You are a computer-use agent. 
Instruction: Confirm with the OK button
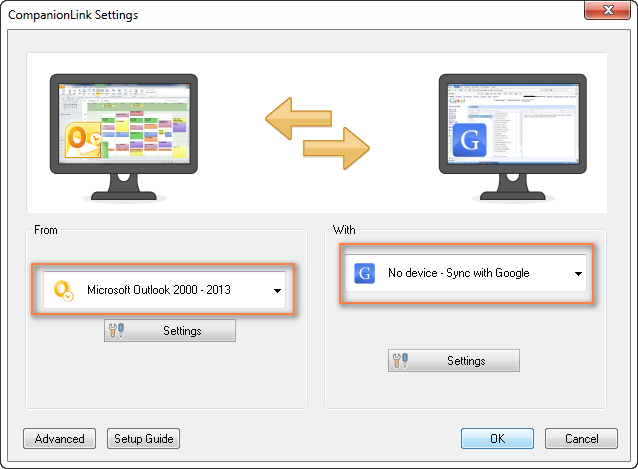[497, 438]
